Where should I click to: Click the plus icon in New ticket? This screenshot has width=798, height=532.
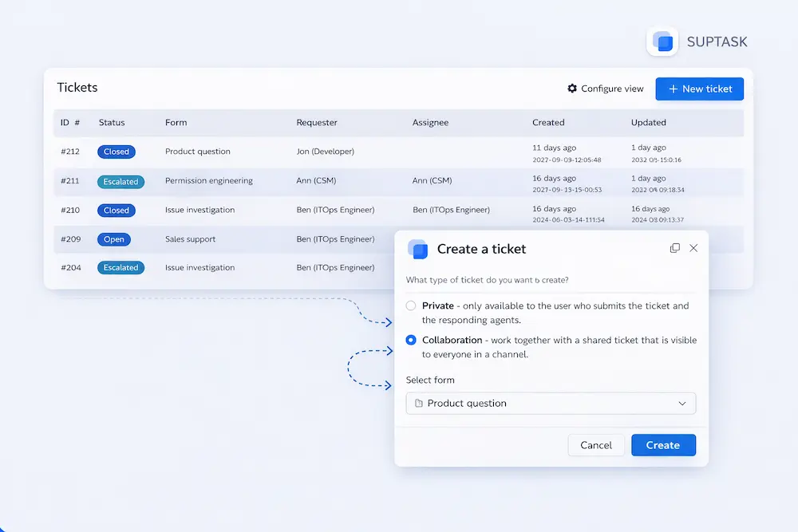pyautogui.click(x=673, y=89)
